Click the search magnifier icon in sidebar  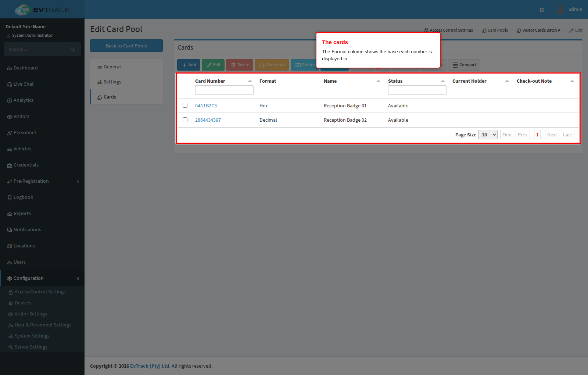(x=73, y=50)
